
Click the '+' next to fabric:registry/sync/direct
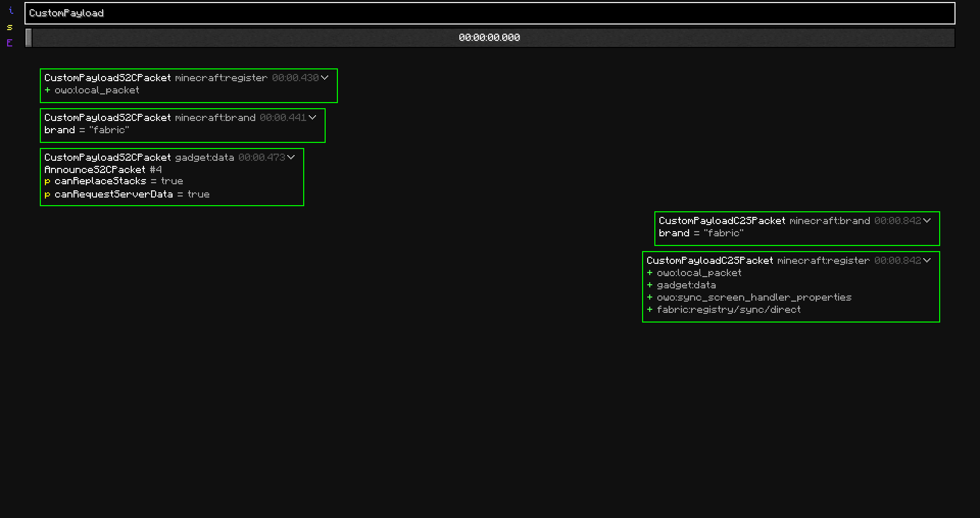tap(649, 310)
